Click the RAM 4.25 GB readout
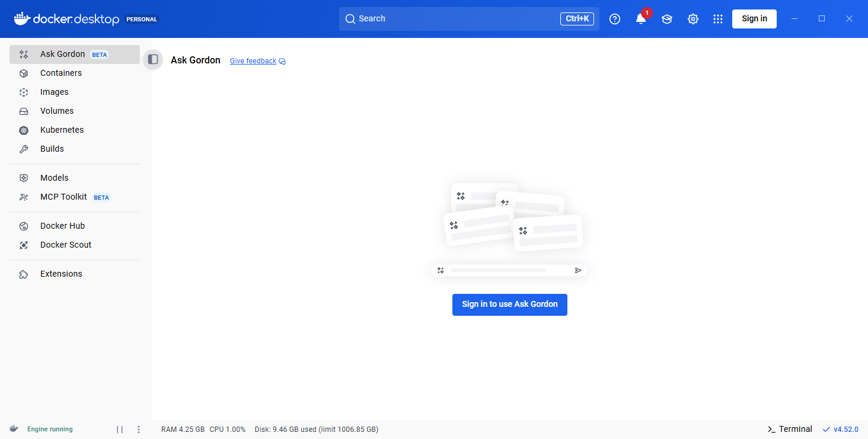Viewport: 868px width, 439px height. [183, 430]
